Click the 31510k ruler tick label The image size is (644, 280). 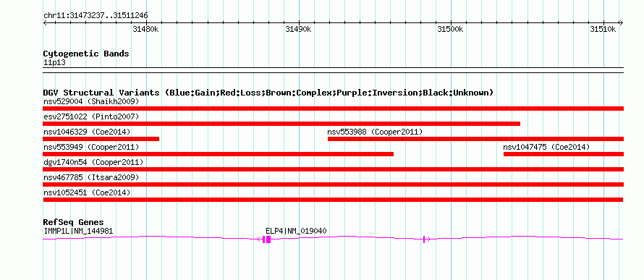click(x=603, y=29)
